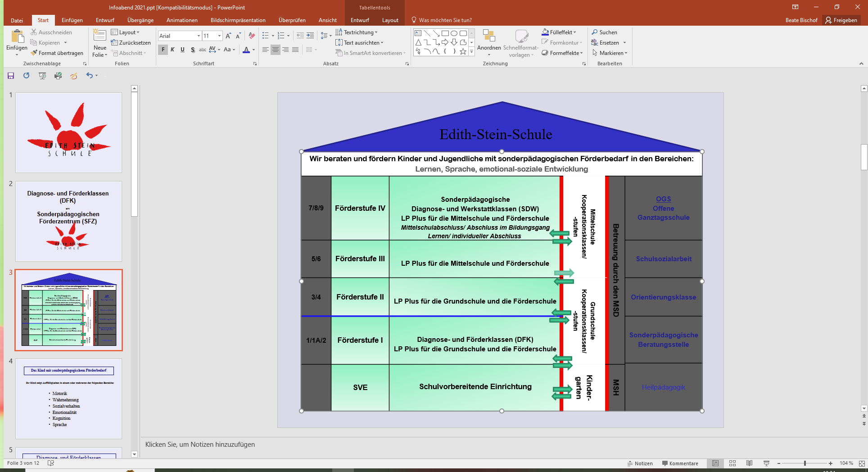Open the Tabellentools Layout tab
The height and width of the screenshot is (472, 868).
[x=390, y=20]
